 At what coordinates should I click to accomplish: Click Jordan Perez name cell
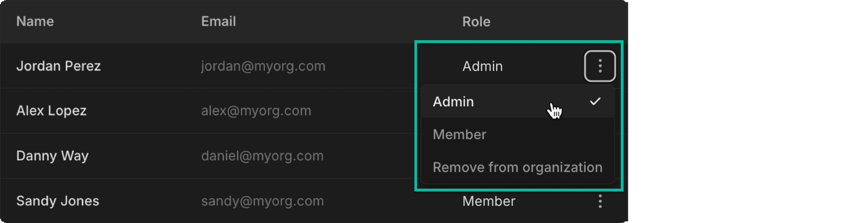click(x=58, y=66)
